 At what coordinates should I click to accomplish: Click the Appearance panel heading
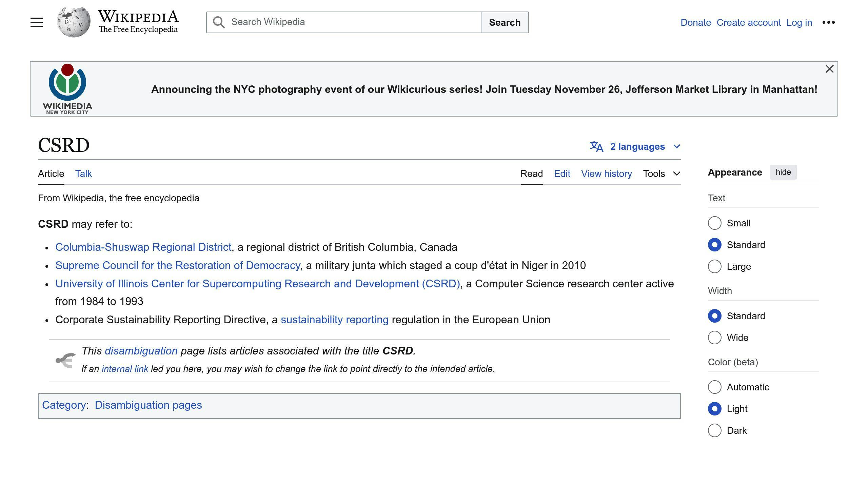[735, 172]
